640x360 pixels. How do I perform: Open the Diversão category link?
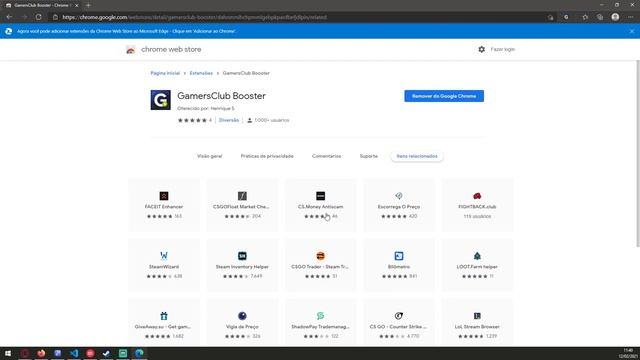click(x=229, y=120)
